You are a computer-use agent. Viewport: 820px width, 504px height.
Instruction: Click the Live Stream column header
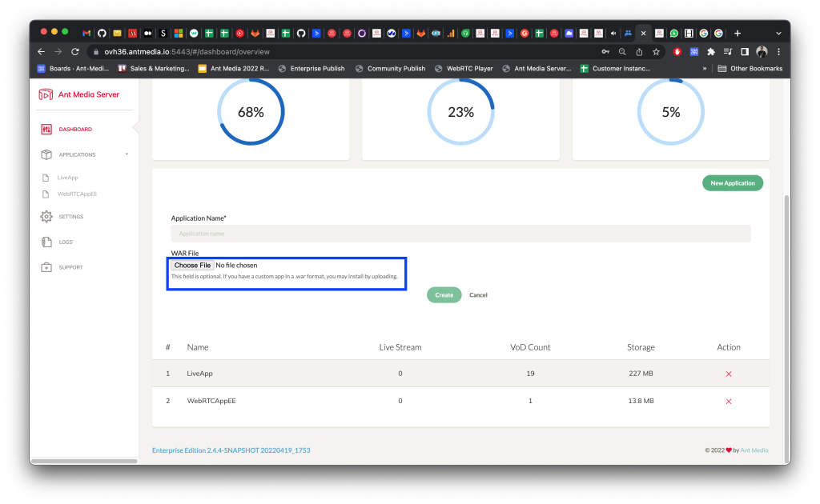click(400, 347)
